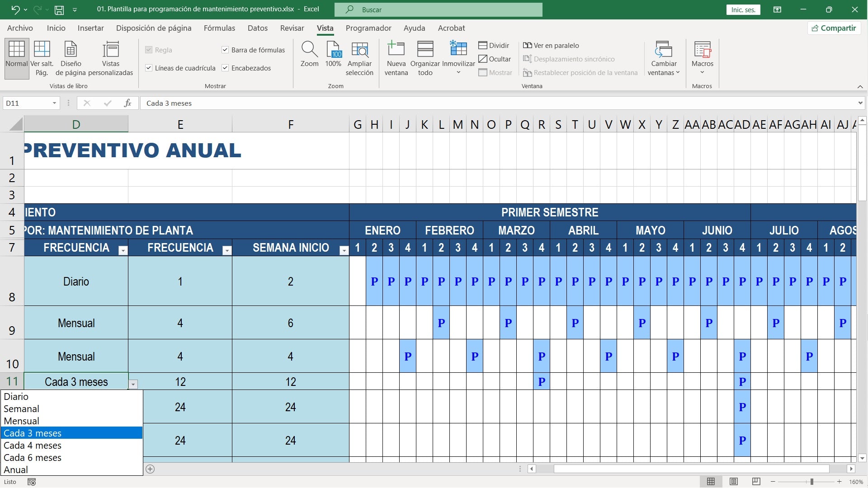Click Ver en paralelo
This screenshot has height=488, width=868.
coord(551,45)
